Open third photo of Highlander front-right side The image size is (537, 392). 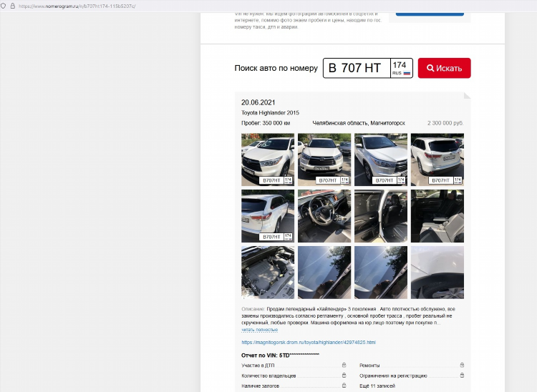381,160
